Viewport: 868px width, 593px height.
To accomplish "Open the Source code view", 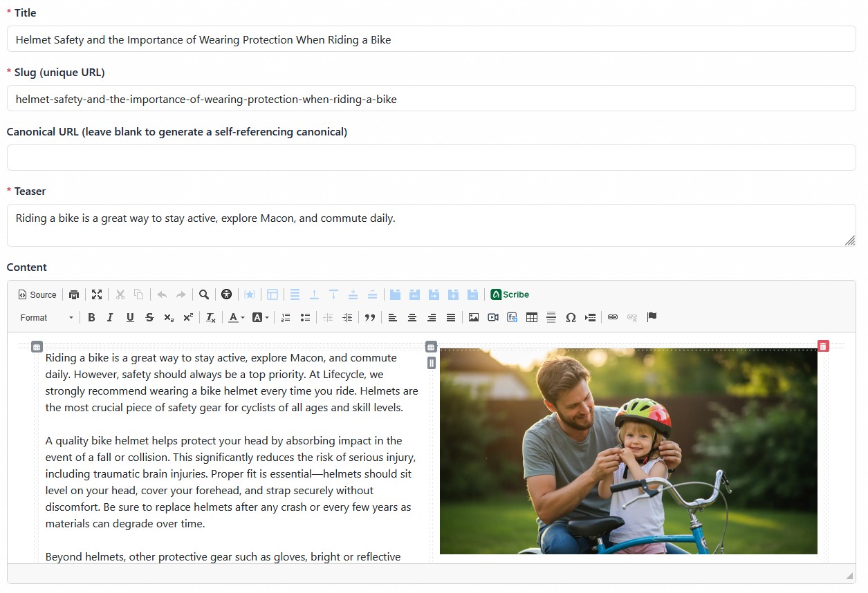I will coord(37,294).
